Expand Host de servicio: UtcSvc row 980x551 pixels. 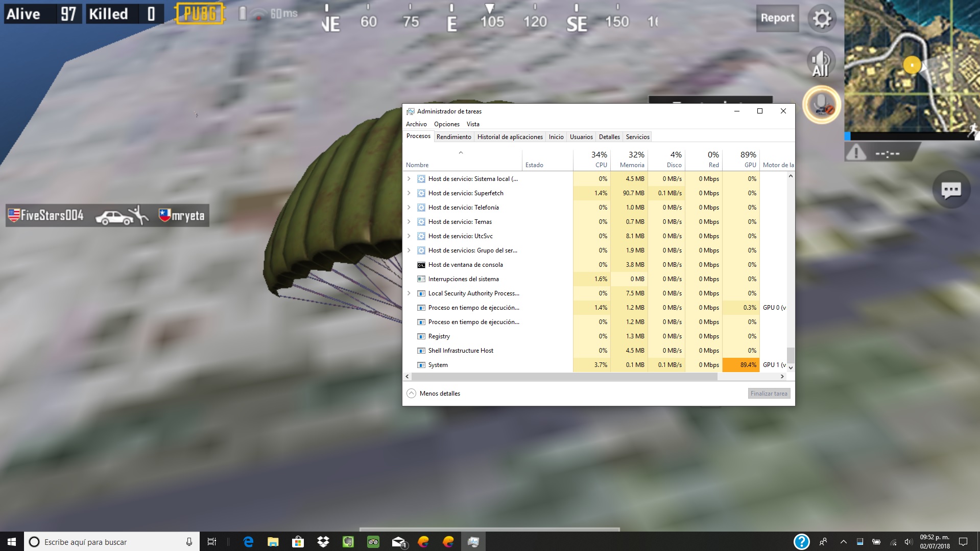(409, 236)
